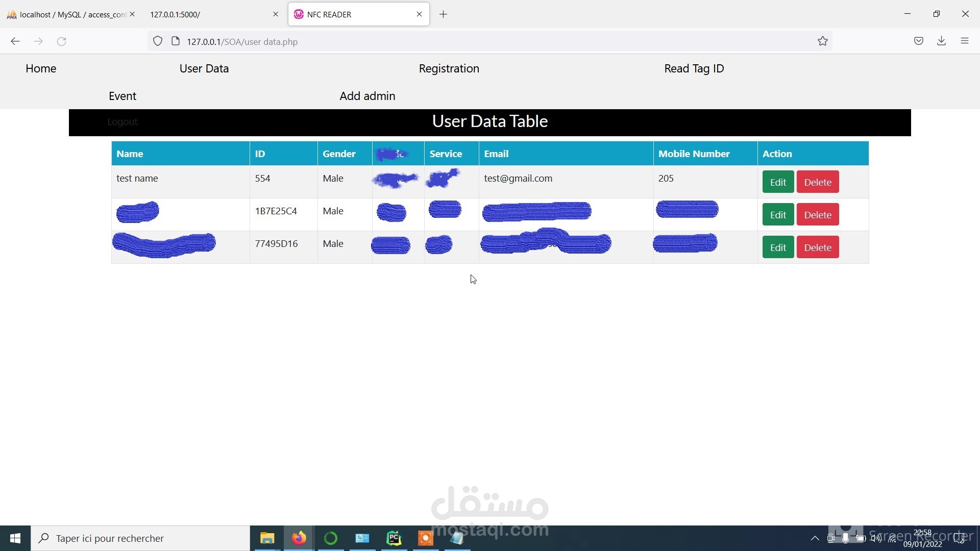
Task: Open PyCharm from the taskbar
Action: click(x=394, y=538)
